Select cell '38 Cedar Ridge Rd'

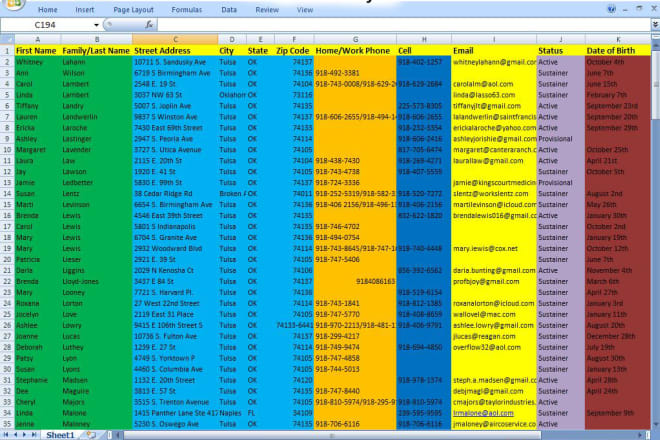(175, 194)
